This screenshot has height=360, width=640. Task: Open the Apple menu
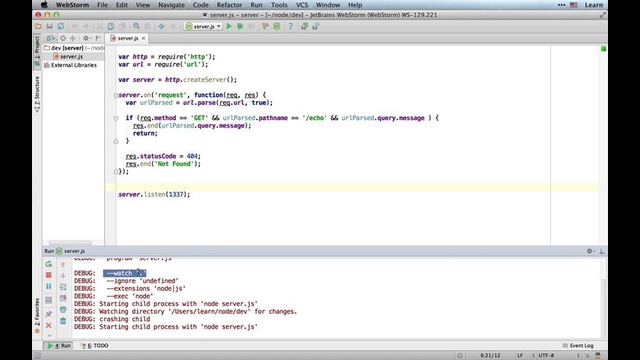coord(44,5)
